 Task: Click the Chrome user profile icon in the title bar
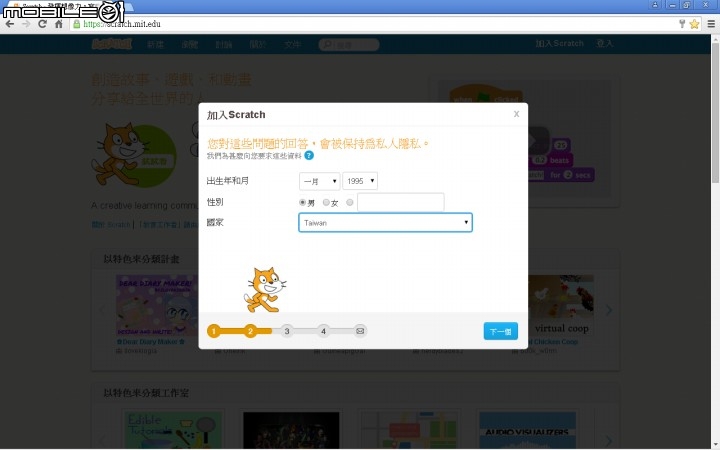point(655,5)
